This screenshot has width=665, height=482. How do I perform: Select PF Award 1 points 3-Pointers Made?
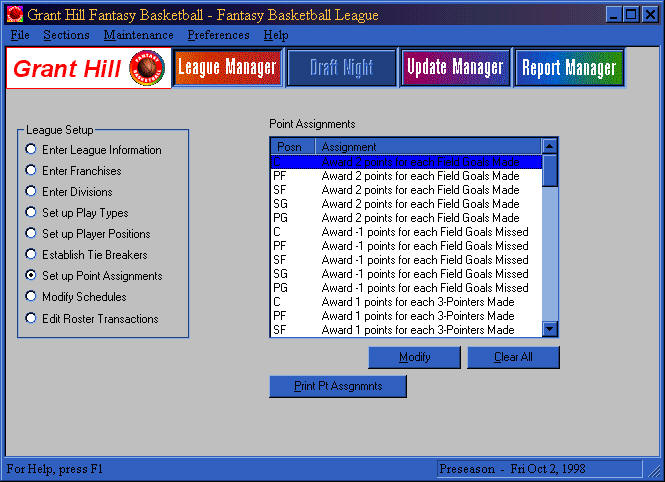[x=406, y=316]
